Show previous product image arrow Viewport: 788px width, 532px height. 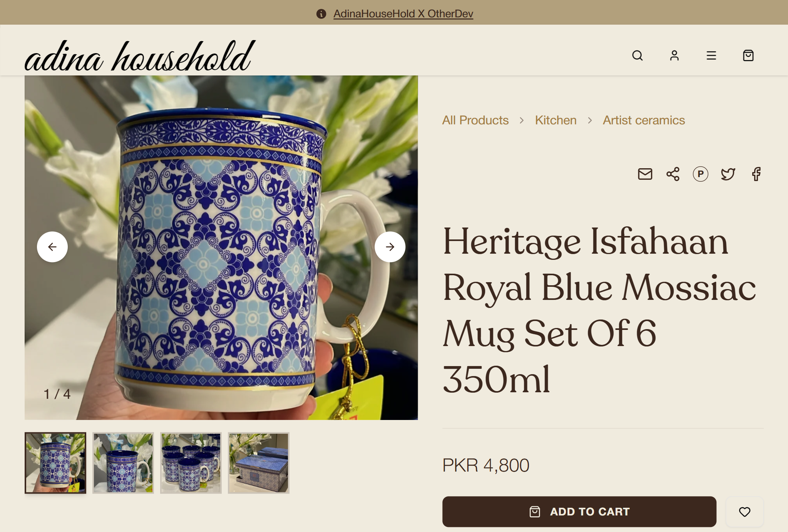[52, 247]
